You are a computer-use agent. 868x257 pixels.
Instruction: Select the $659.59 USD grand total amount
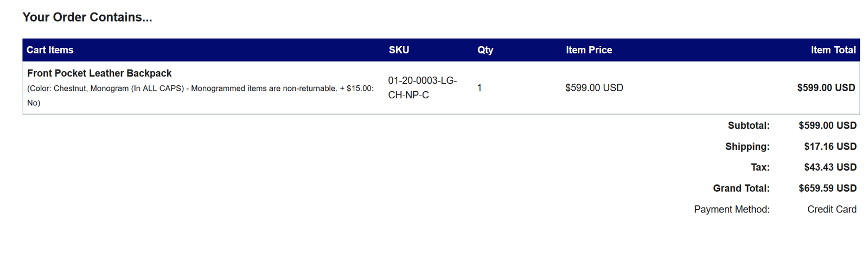pos(827,189)
